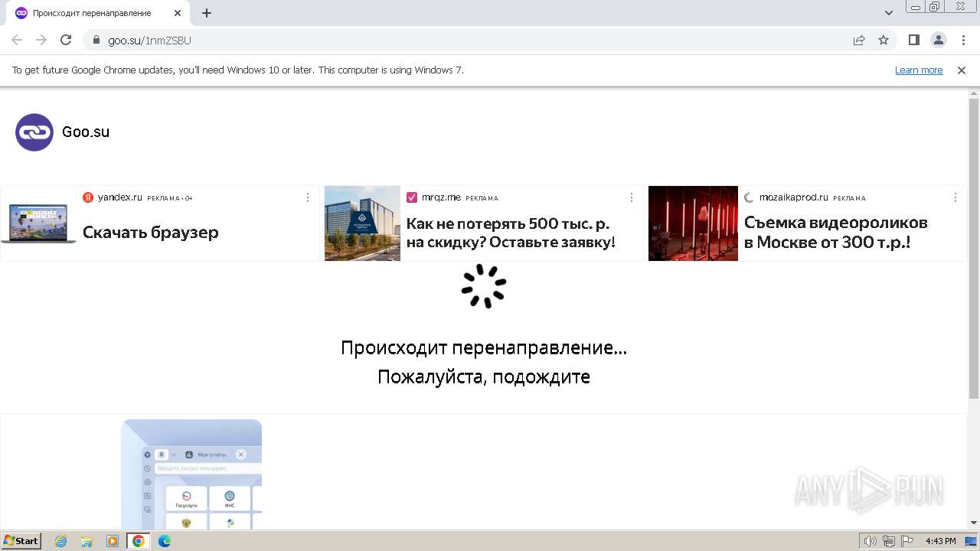The height and width of the screenshot is (551, 980).
Task: Share this page icon in address bar
Action: [x=859, y=41]
